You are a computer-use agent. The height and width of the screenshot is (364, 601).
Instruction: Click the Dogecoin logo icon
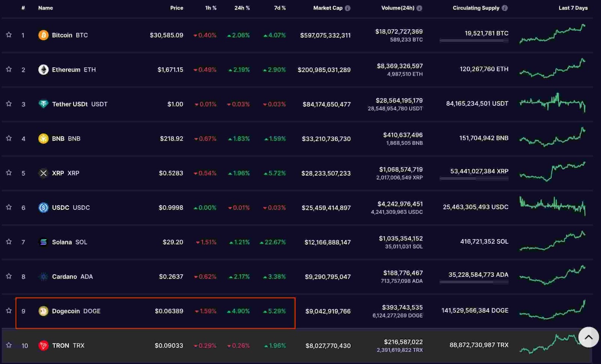tap(43, 311)
